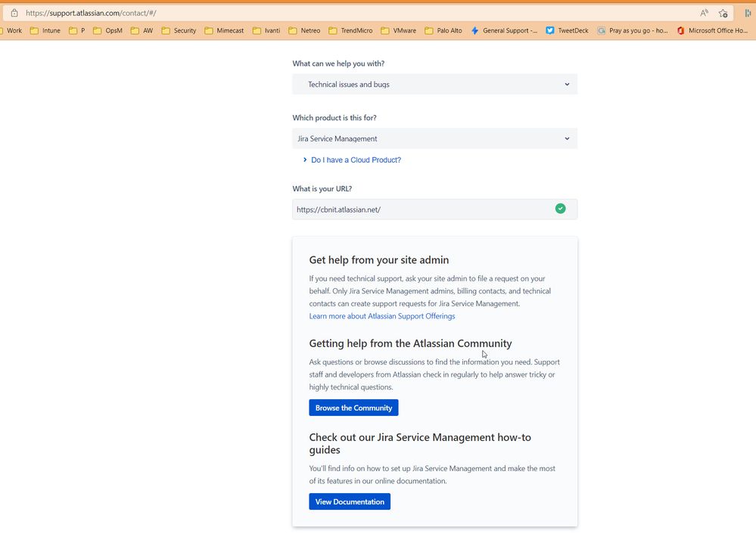756x543 pixels.
Task: Open the 'What can we help you with' dropdown
Action: [x=435, y=84]
